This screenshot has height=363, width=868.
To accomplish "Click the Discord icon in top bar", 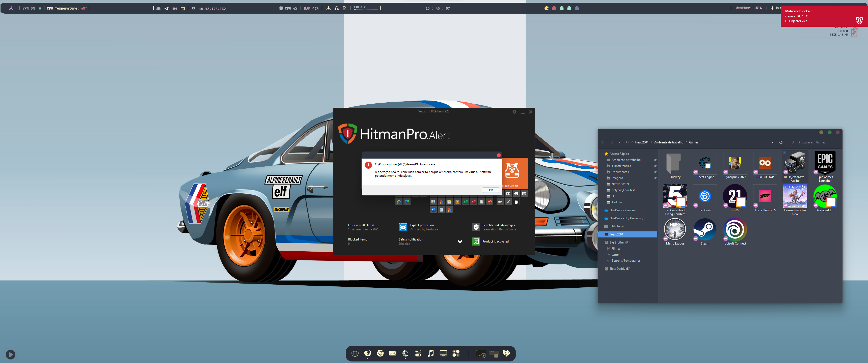I will coord(158,8).
